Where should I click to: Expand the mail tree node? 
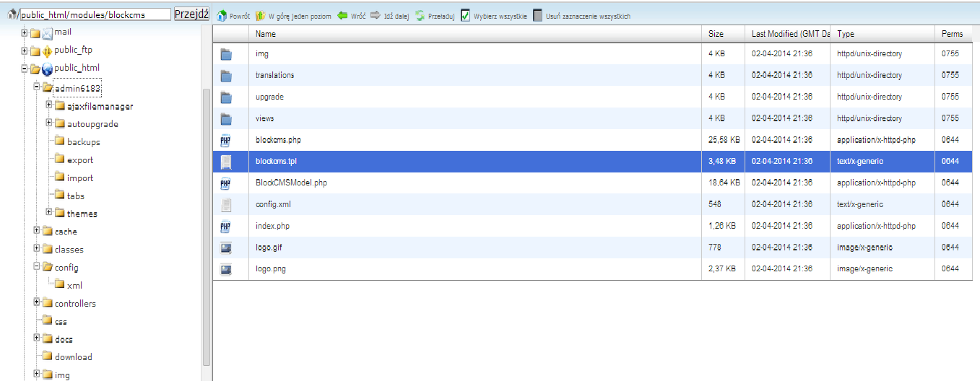pos(25,32)
